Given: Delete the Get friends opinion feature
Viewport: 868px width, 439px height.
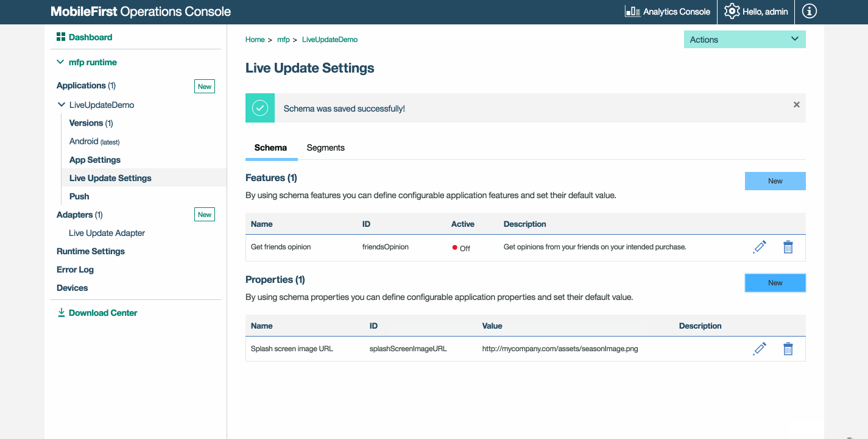Looking at the screenshot, I should [788, 247].
